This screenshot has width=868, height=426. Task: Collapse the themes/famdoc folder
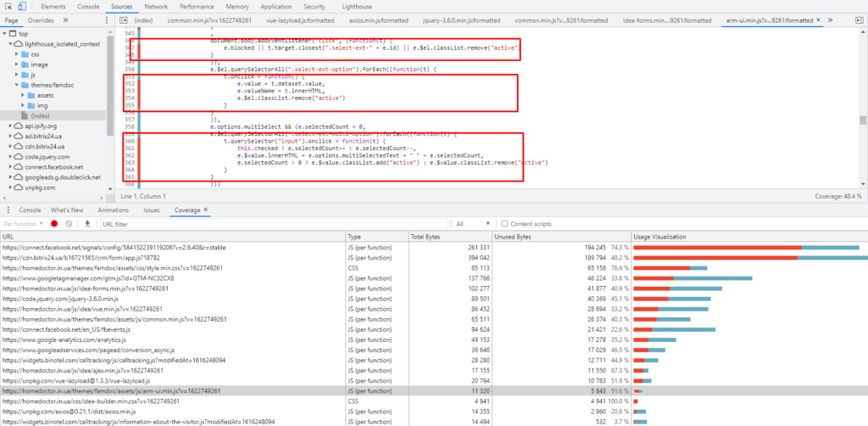pos(17,86)
